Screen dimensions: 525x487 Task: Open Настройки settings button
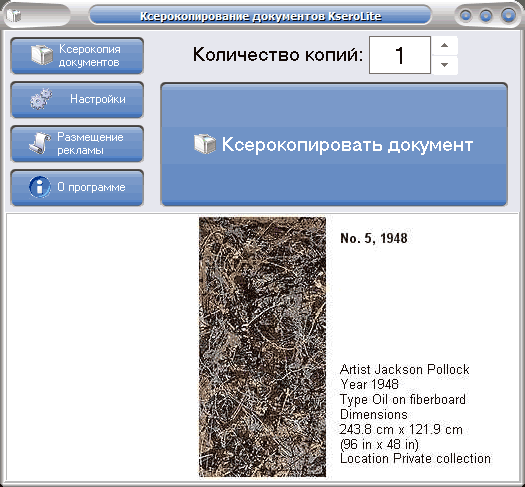pos(77,100)
